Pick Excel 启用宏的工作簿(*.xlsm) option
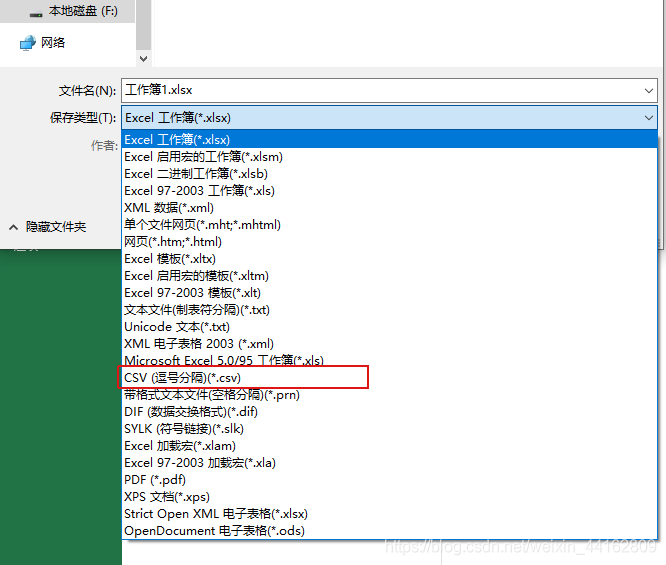Screen dimensions: 666x565 (x=389, y=157)
